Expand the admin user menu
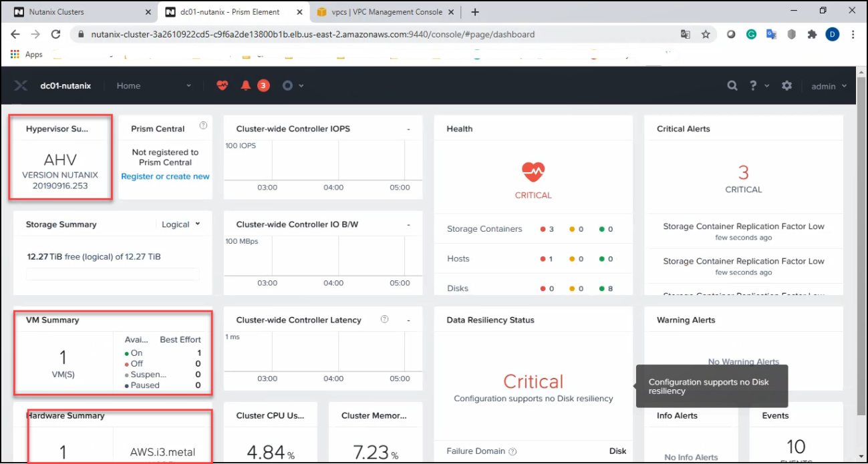 click(x=829, y=86)
